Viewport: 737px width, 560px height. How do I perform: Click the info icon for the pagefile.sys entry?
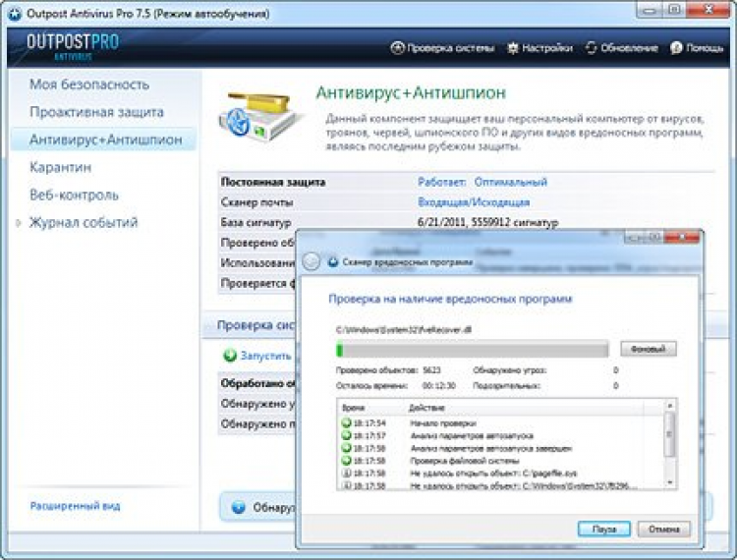[347, 474]
